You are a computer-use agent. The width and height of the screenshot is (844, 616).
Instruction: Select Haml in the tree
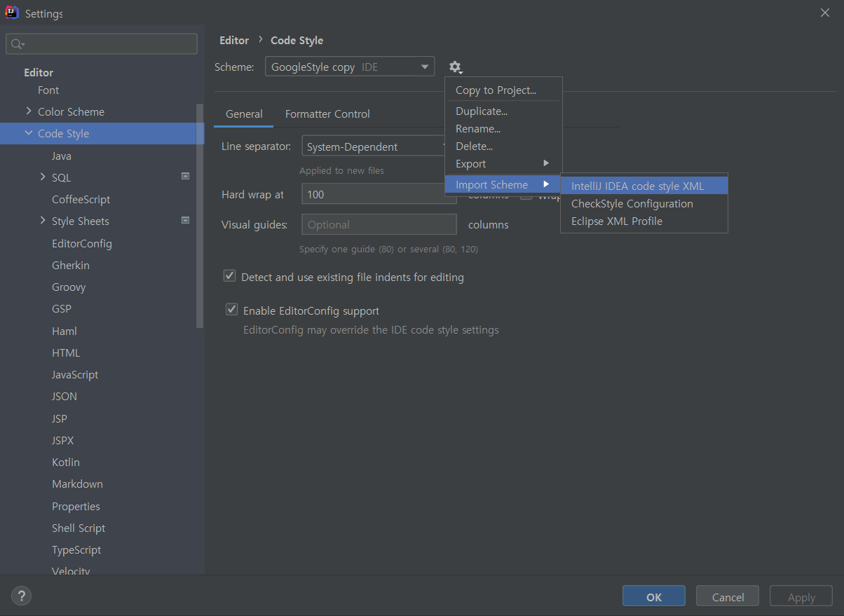[x=64, y=331]
